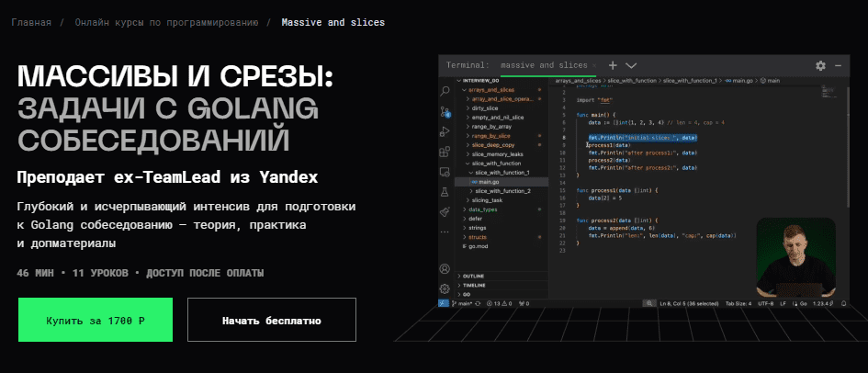Open the Source Control view
The height and width of the screenshot is (373, 868).
pos(445,111)
